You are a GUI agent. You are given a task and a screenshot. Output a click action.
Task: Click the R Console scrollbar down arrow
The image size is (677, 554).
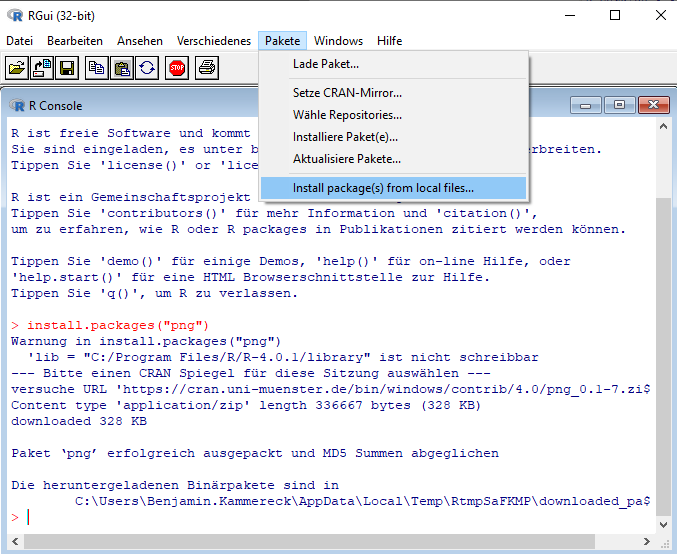[663, 526]
